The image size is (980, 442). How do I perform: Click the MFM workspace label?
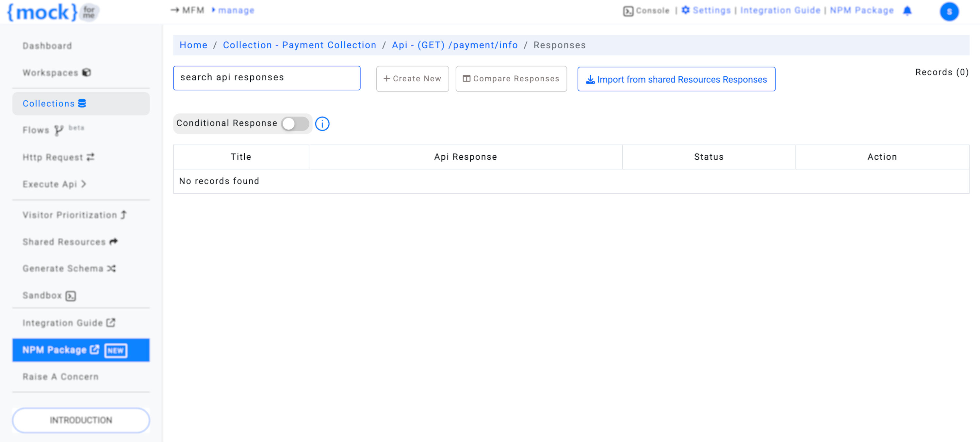pos(193,10)
